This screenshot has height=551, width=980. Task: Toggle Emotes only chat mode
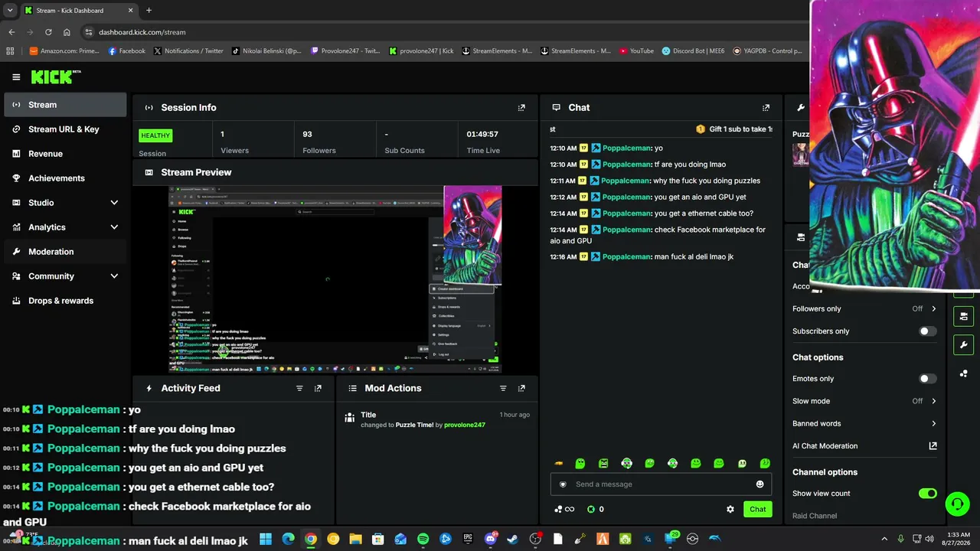pos(927,379)
